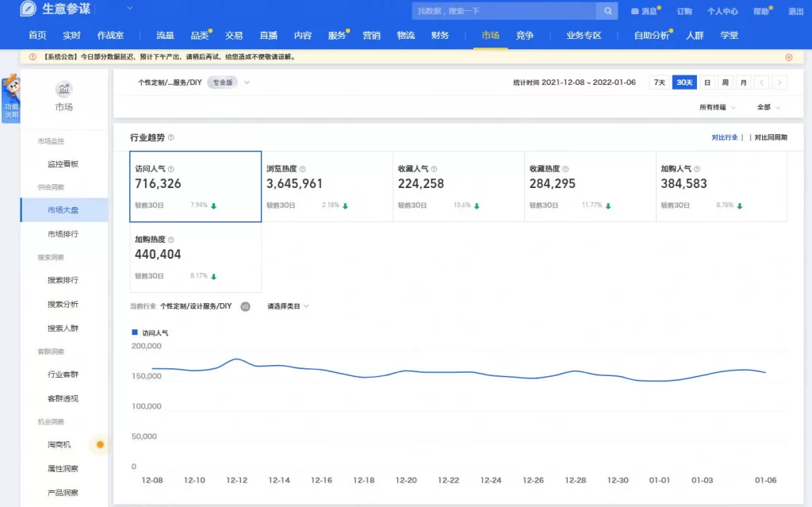
Task: Switch time range to 7天
Action: [659, 83]
